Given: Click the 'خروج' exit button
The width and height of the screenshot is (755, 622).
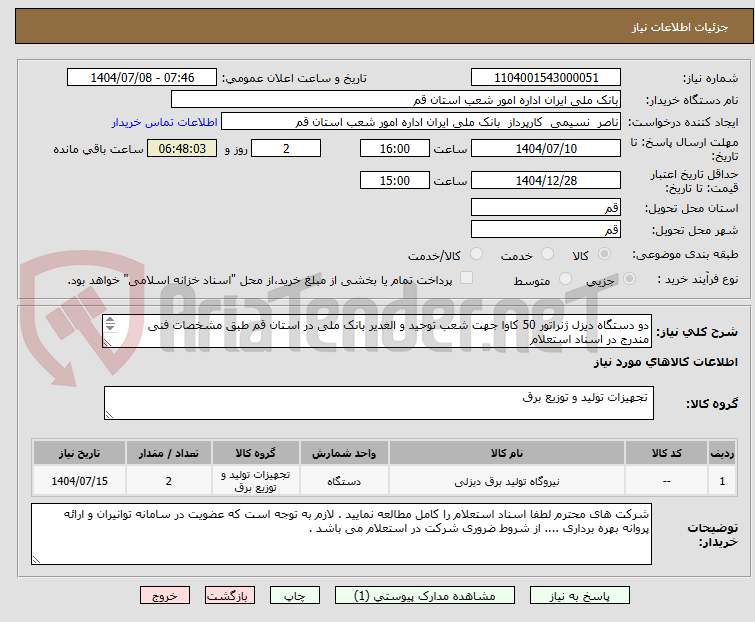Looking at the screenshot, I should click(x=165, y=596).
